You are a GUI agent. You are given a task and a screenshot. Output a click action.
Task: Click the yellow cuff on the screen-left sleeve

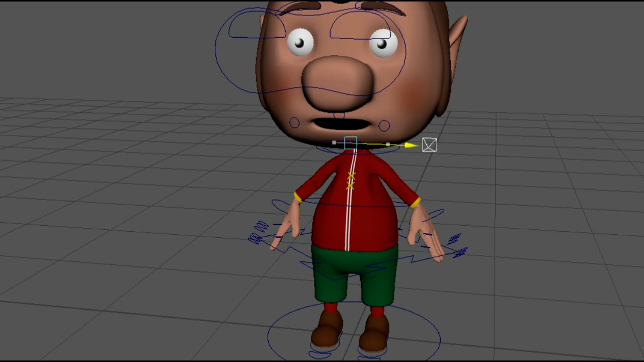point(298,197)
